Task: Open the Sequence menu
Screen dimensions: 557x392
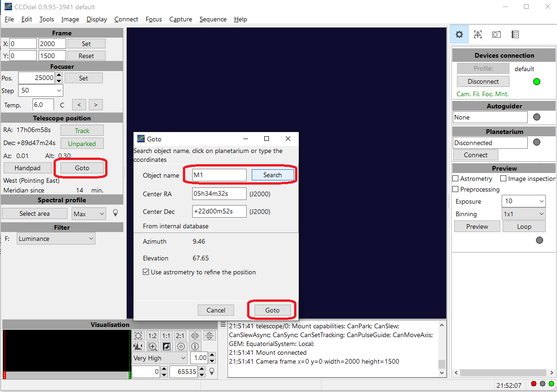Action: pos(213,19)
